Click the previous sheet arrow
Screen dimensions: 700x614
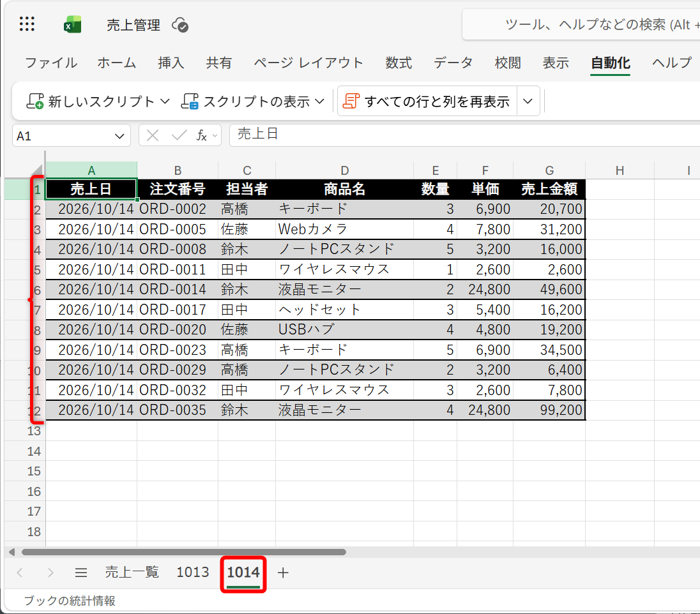coord(20,573)
